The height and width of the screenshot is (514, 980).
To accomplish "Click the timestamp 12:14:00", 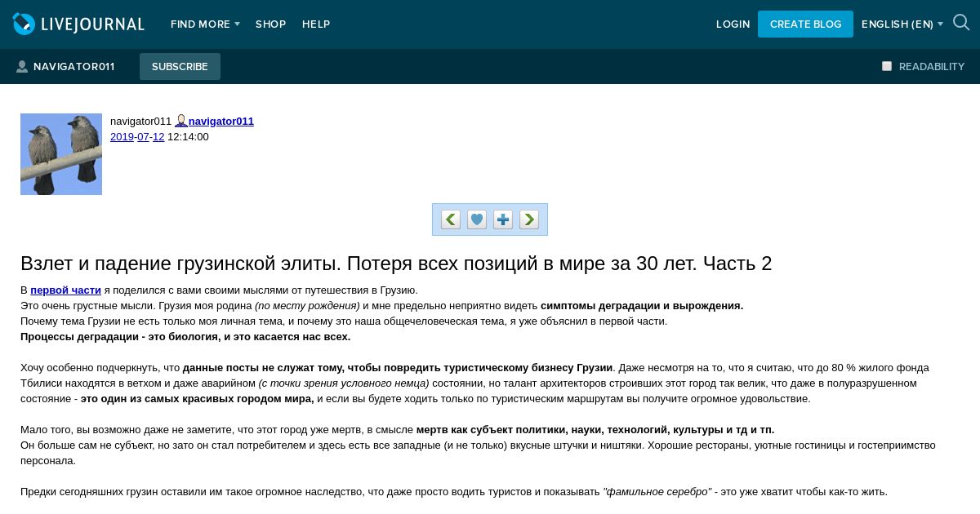I will point(188,136).
